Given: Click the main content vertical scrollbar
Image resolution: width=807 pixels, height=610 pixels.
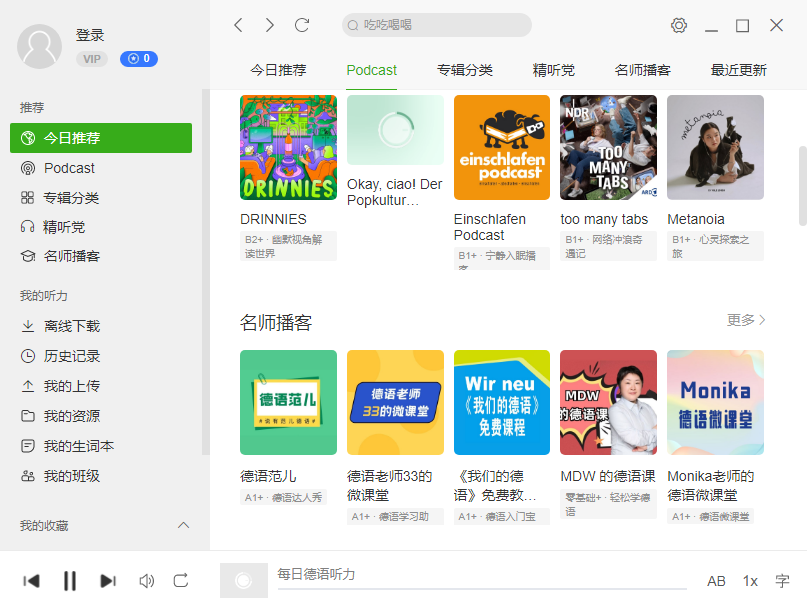Looking at the screenshot, I should click(x=802, y=186).
